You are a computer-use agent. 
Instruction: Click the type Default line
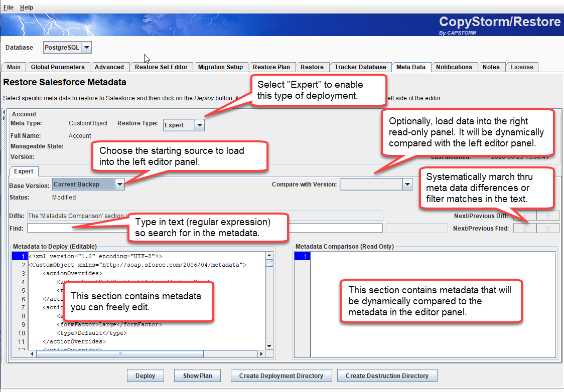(92, 333)
